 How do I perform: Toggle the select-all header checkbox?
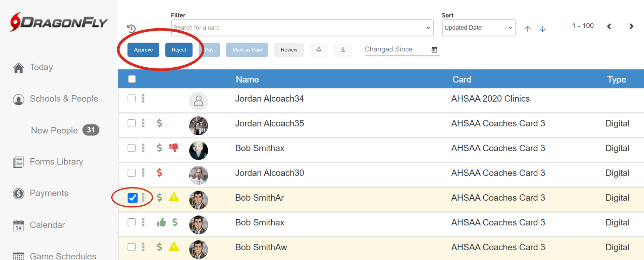click(132, 79)
